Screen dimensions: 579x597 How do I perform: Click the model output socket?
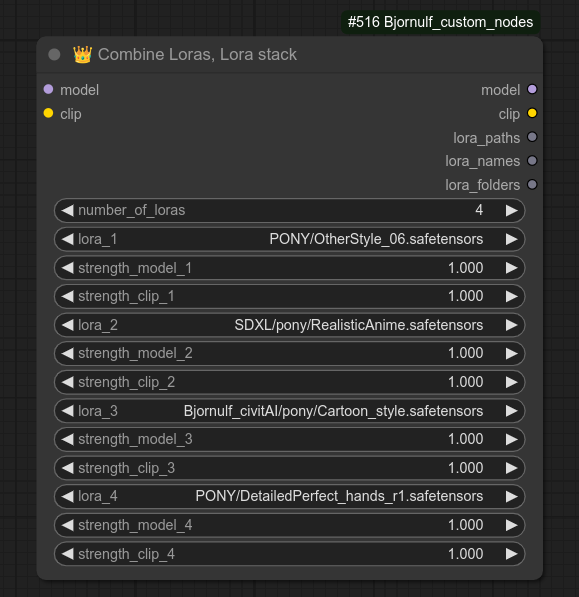click(532, 89)
